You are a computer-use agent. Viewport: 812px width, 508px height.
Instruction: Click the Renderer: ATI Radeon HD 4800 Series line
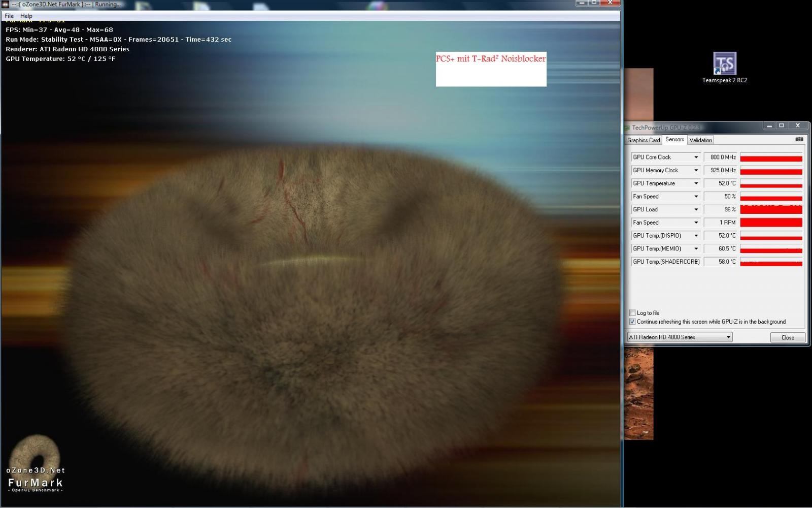click(67, 49)
